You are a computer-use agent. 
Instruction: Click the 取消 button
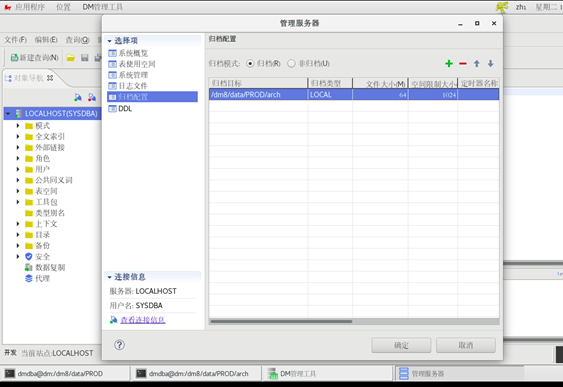(466, 345)
